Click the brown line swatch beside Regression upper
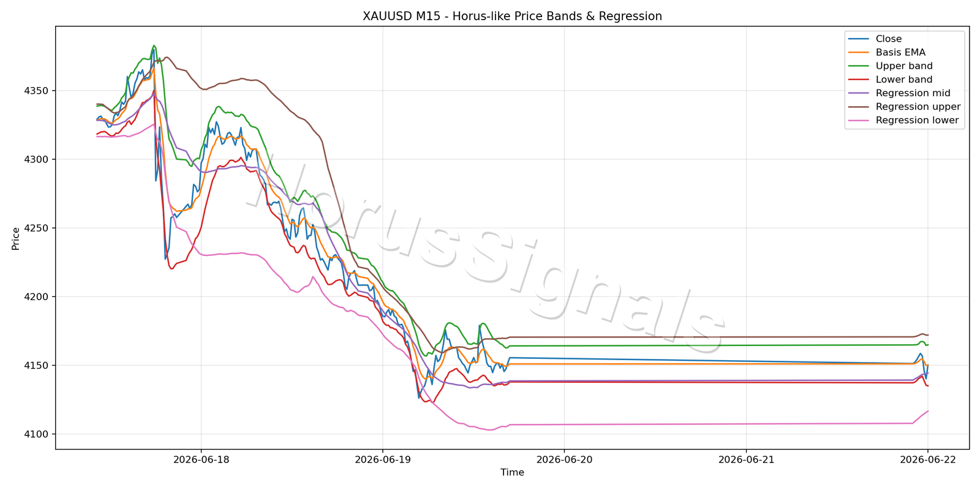 [x=858, y=107]
